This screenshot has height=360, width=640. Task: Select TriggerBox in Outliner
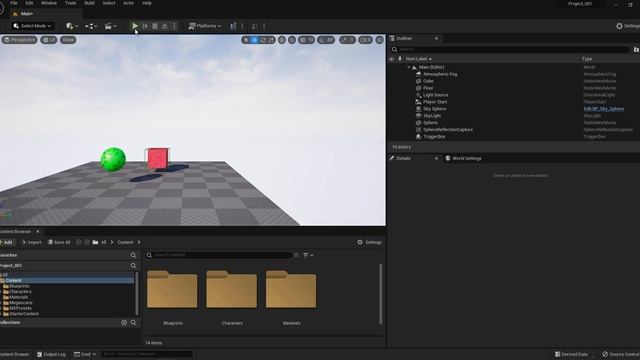434,137
